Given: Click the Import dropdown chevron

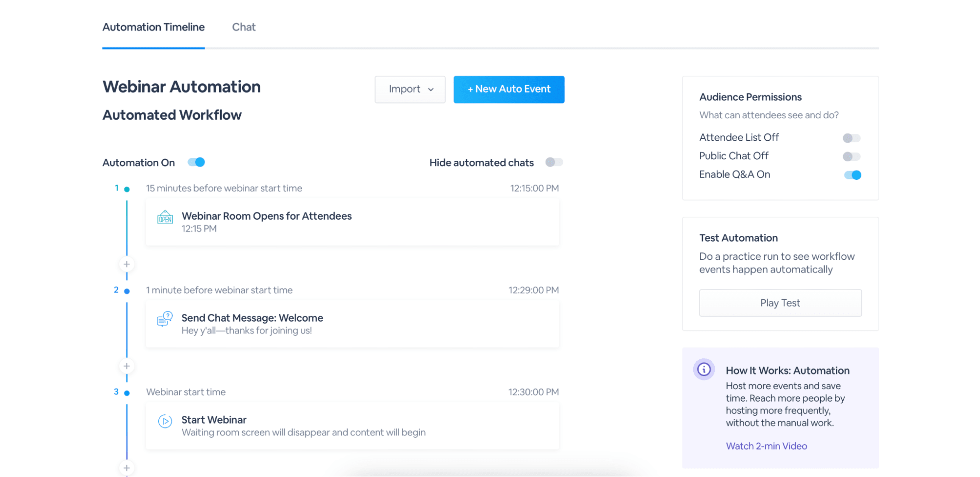Looking at the screenshot, I should point(431,90).
